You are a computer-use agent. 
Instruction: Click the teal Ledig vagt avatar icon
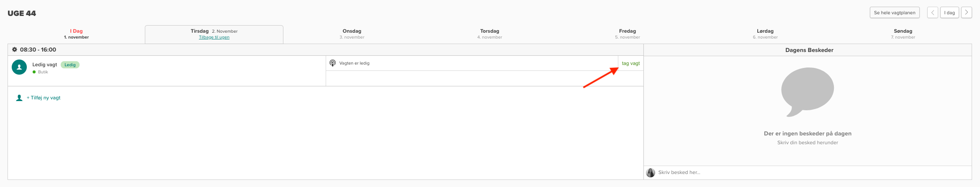pyautogui.click(x=19, y=67)
